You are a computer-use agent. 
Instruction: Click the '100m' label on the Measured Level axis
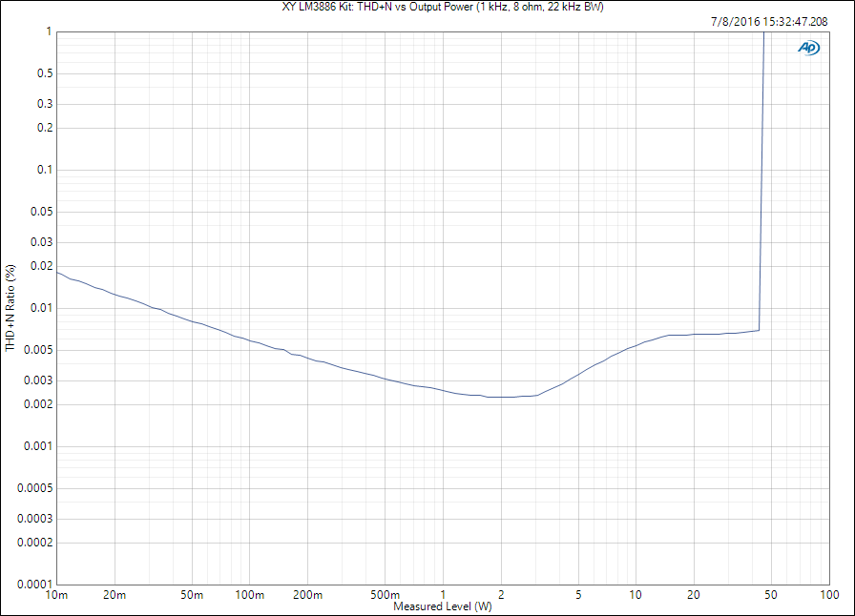pyautogui.click(x=250, y=595)
